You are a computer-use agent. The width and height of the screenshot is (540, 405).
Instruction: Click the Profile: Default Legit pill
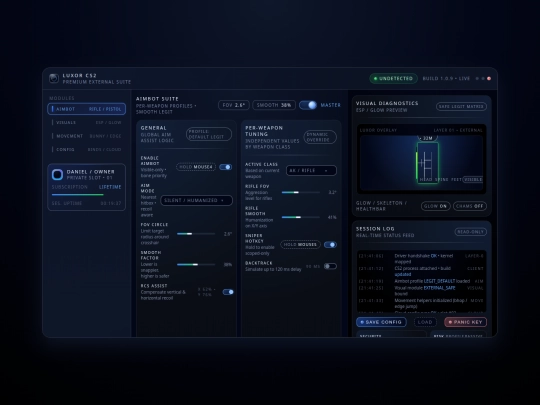pos(209,134)
